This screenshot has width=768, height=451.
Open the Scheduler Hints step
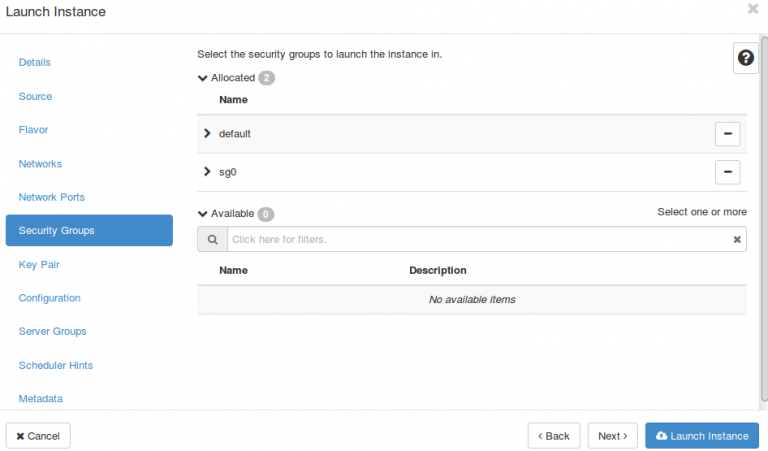[56, 365]
